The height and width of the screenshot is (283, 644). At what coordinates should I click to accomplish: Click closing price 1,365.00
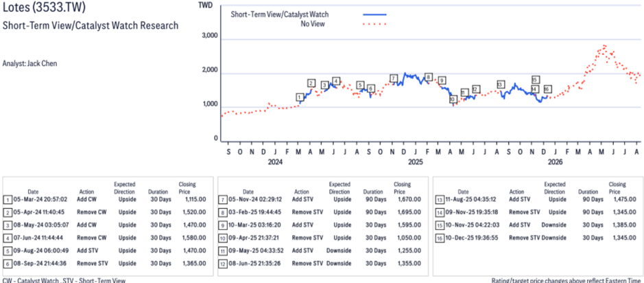coord(194,263)
